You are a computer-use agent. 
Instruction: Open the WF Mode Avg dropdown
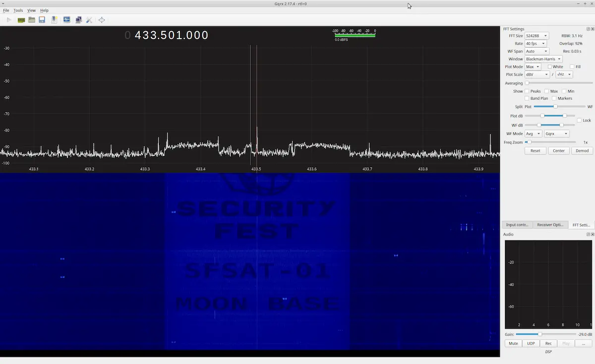pyautogui.click(x=533, y=134)
